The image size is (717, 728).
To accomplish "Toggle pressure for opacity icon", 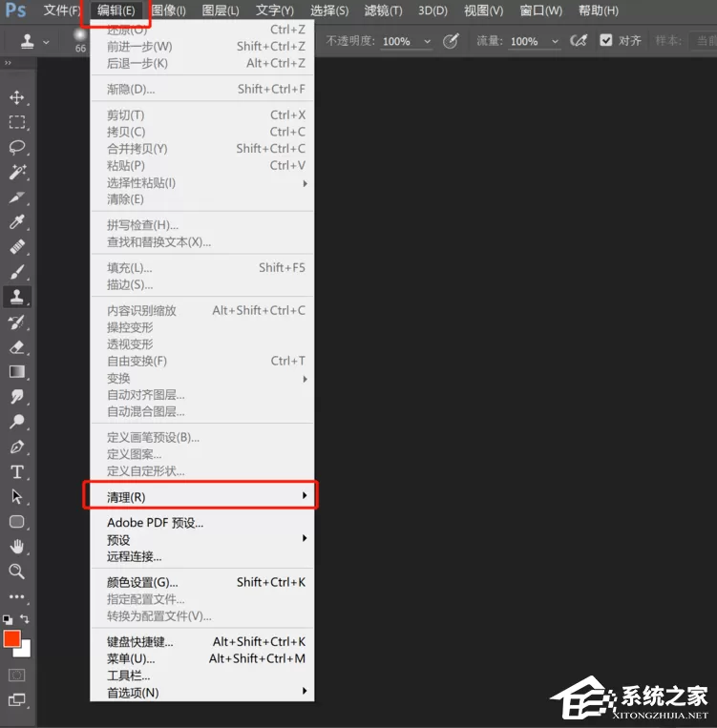I will 451,41.
